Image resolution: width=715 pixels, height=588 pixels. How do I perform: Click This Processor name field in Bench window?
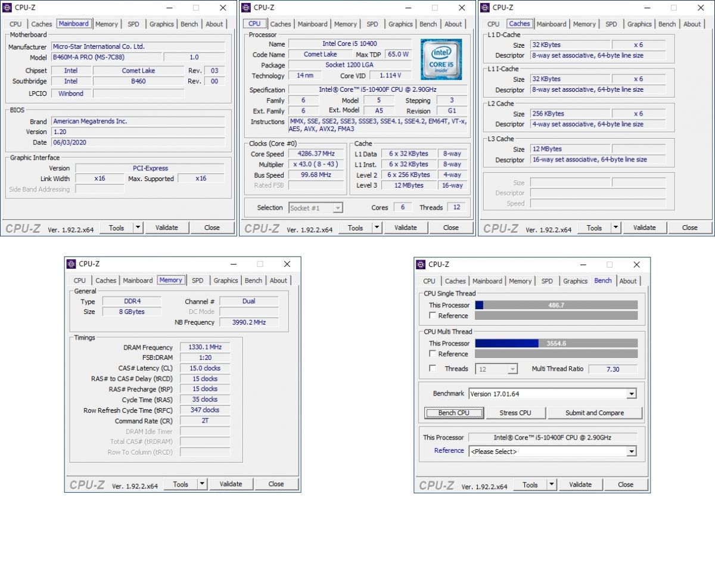click(x=552, y=437)
